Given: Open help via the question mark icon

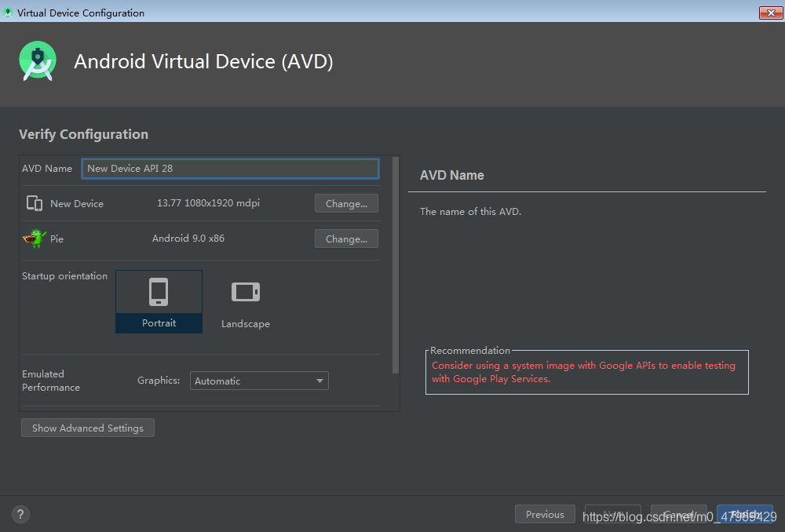Looking at the screenshot, I should tap(20, 514).
